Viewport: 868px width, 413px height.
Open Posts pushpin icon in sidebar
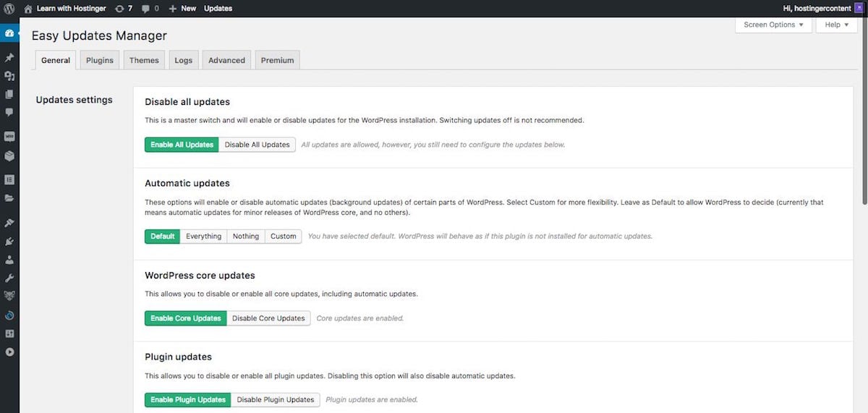(9, 58)
